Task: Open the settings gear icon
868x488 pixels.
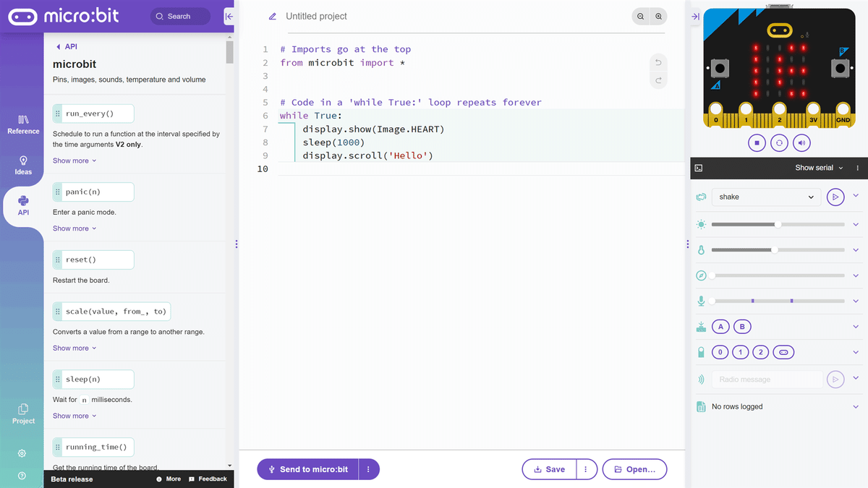Action: coord(22,453)
